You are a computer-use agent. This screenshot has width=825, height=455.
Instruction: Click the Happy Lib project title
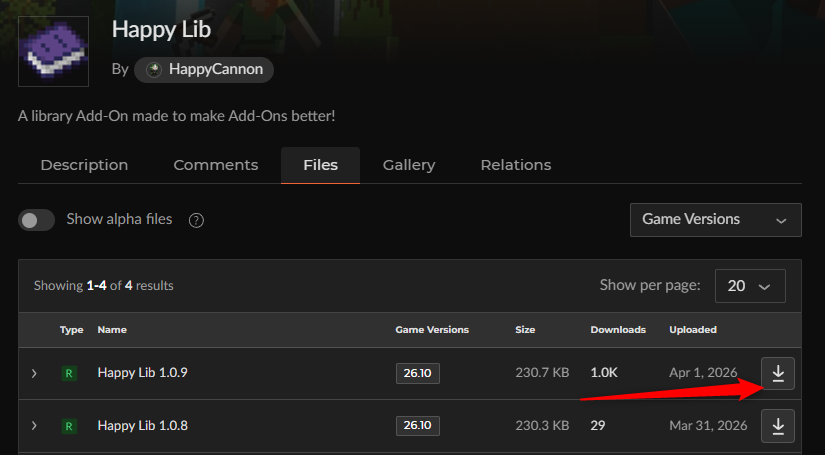tap(162, 30)
